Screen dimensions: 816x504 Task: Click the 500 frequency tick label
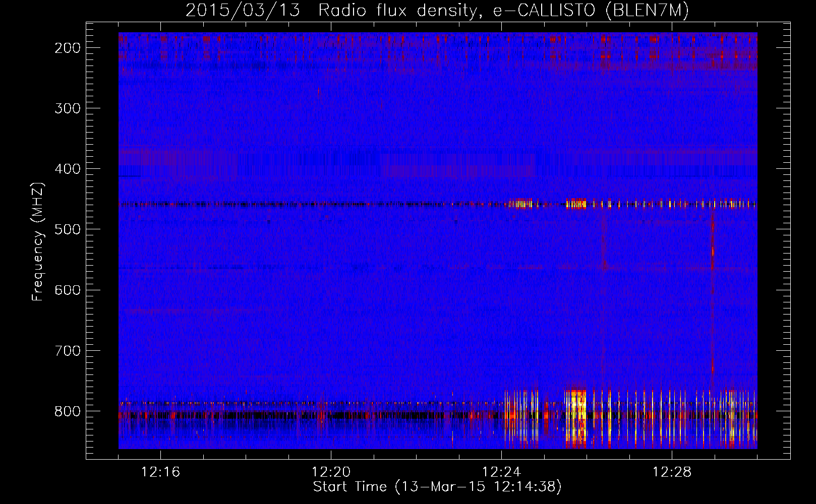(x=68, y=229)
